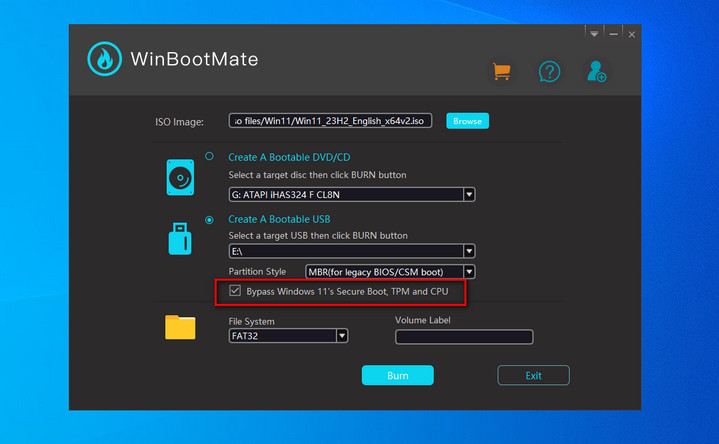Click the 'Partition Style' label
The image size is (719, 444).
[x=257, y=272]
